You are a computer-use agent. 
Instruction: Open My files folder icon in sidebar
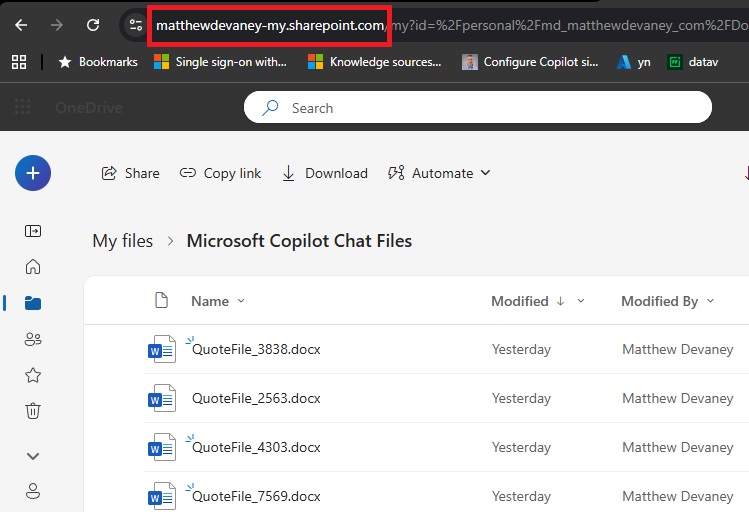coord(33,303)
